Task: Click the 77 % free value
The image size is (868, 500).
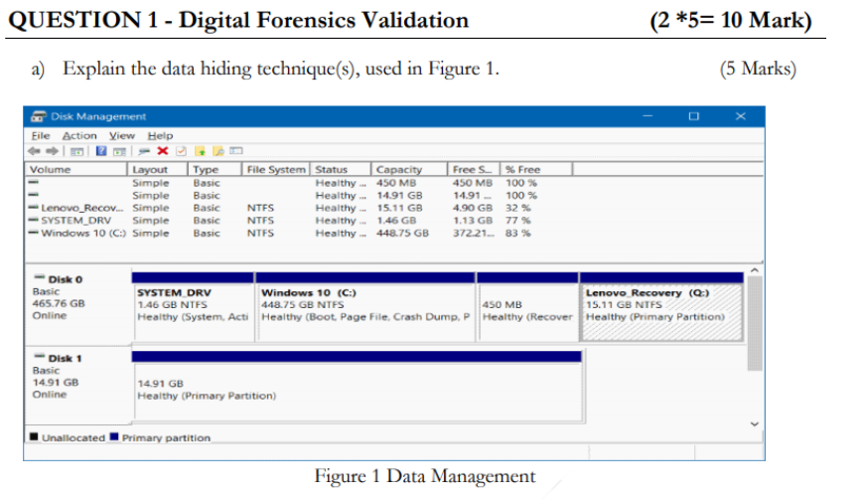Action: click(517, 221)
